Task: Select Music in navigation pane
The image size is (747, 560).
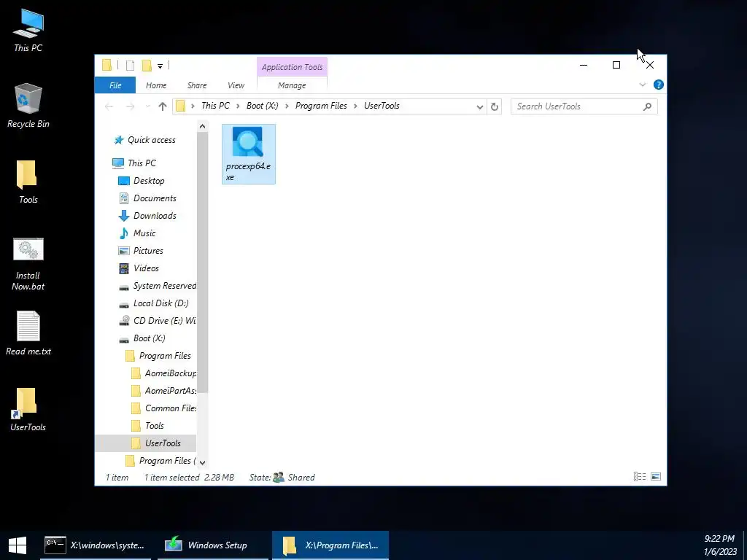Action: click(x=137, y=233)
